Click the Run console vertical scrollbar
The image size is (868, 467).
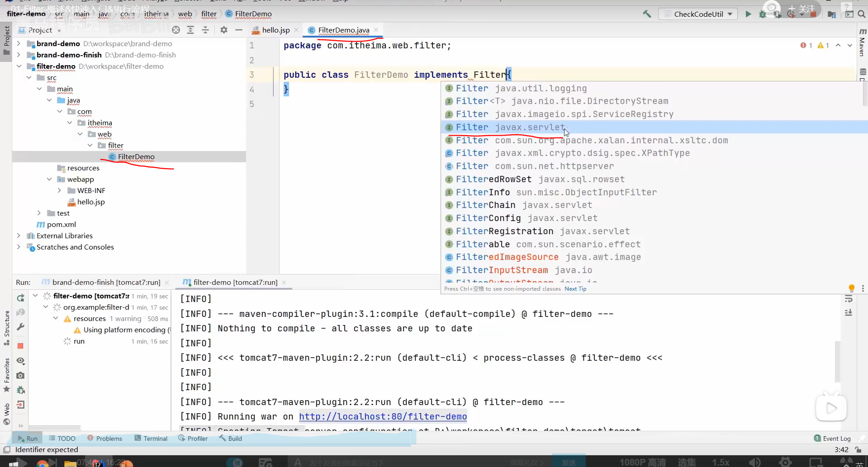(x=837, y=362)
